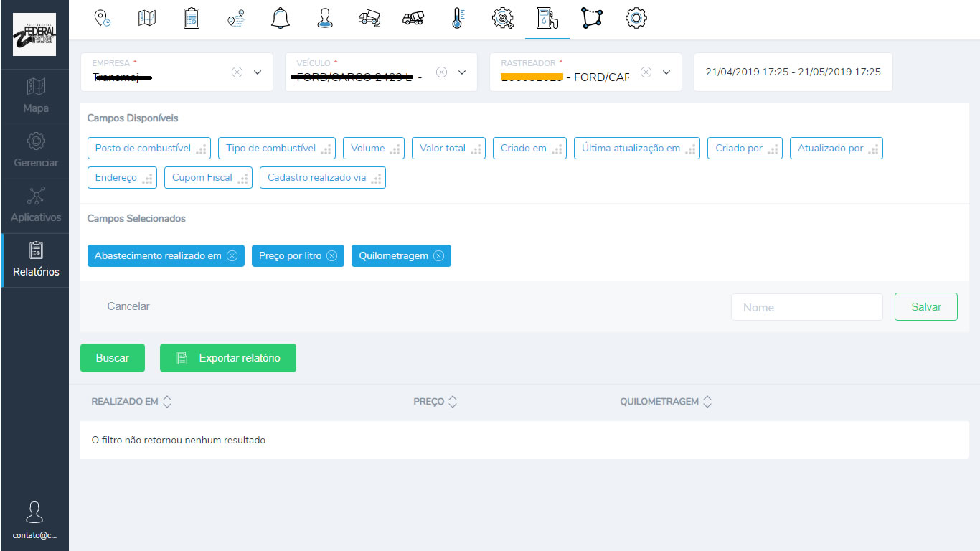Click the Exportar relatório button
980x551 pixels.
227,358
